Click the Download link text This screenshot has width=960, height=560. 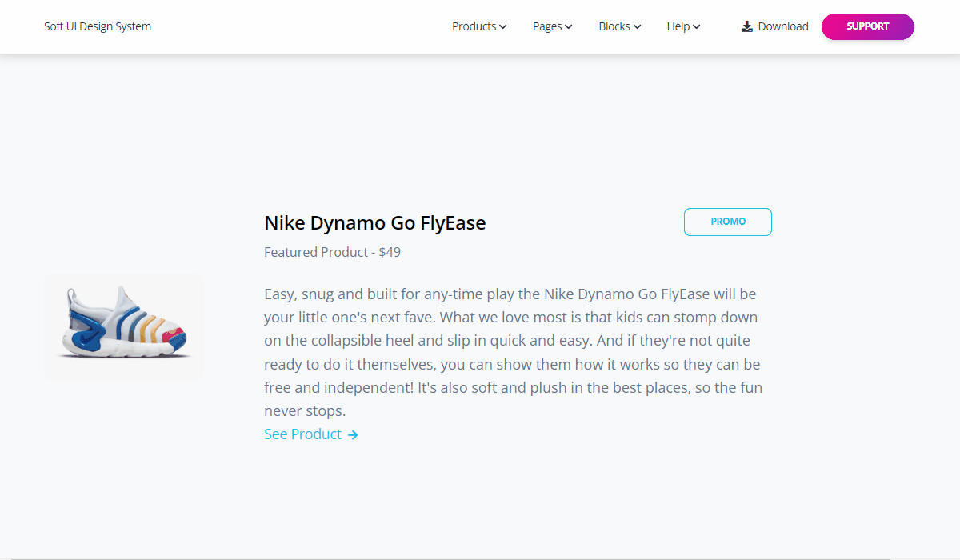(783, 26)
